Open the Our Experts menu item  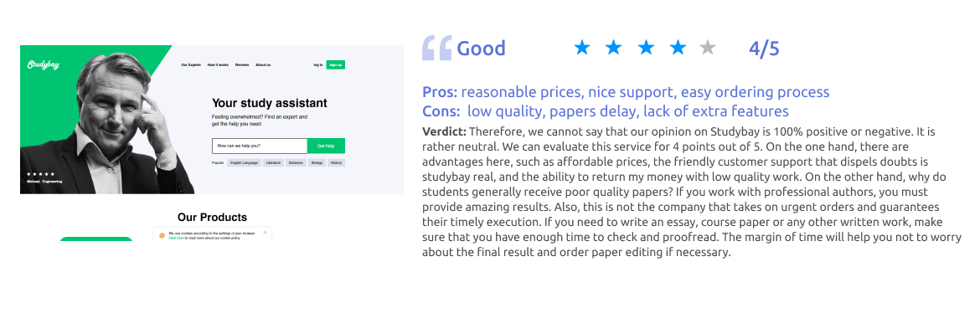pyautogui.click(x=191, y=65)
